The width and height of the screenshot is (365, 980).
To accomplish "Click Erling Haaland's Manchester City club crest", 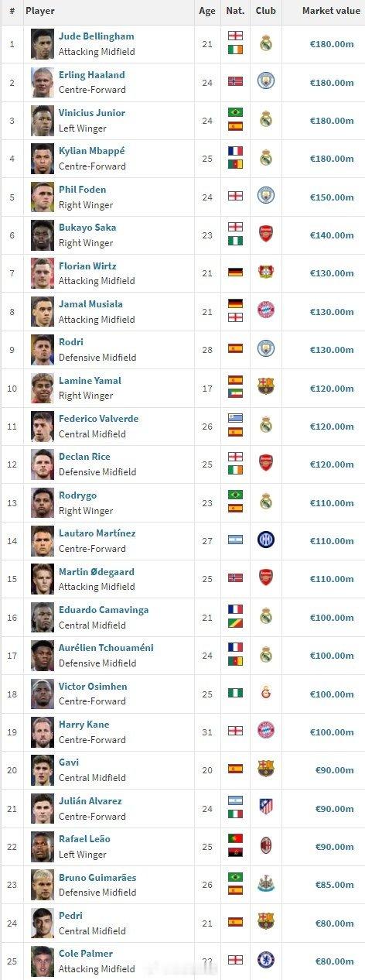I will (x=266, y=81).
